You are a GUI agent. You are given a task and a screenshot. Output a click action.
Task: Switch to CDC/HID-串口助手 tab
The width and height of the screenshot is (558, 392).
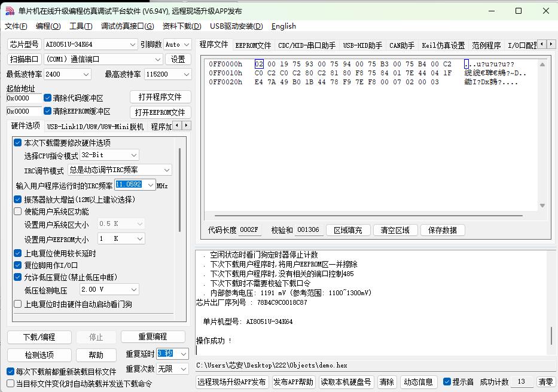click(307, 45)
